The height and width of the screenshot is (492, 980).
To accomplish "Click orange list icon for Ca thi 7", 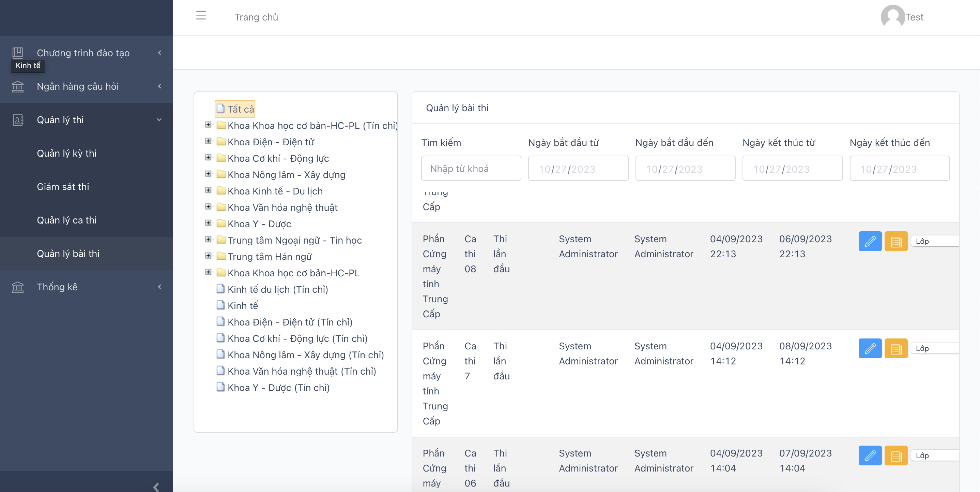I will [895, 348].
